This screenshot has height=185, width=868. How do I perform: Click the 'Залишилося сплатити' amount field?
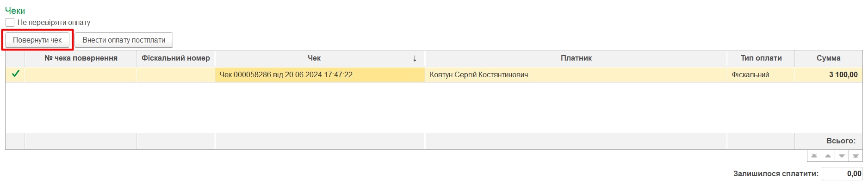click(x=842, y=174)
